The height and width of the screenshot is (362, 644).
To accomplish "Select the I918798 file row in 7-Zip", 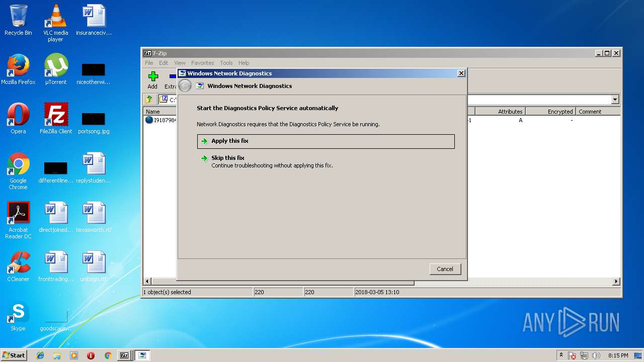I will click(x=160, y=120).
